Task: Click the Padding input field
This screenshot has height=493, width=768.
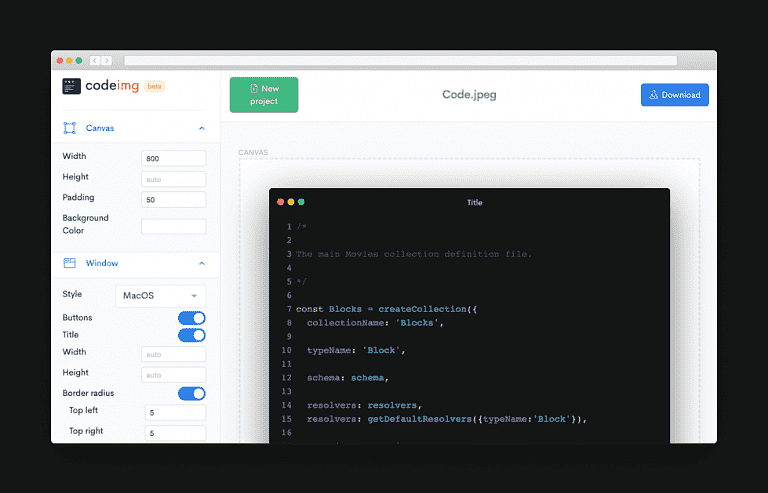Action: point(173,198)
